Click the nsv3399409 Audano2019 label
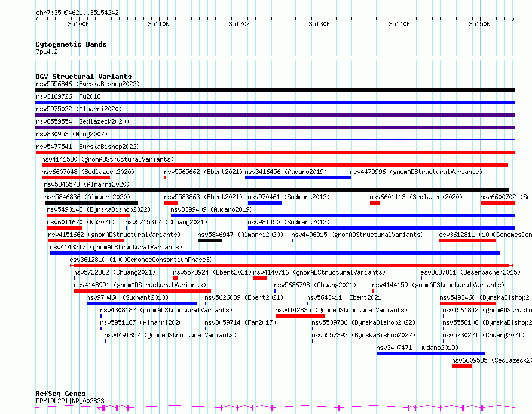This screenshot has width=532, height=414. click(212, 209)
